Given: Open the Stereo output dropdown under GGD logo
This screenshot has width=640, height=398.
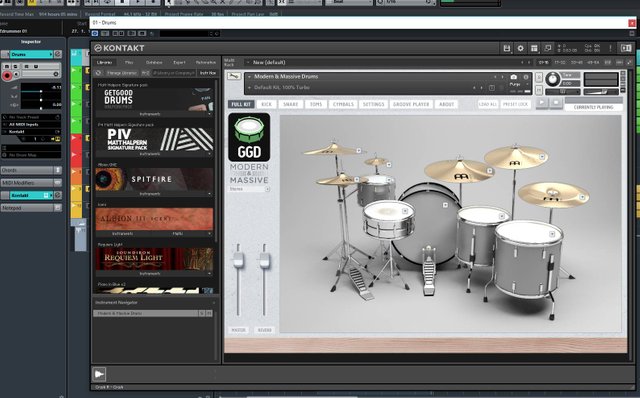Looking at the screenshot, I should [249, 189].
